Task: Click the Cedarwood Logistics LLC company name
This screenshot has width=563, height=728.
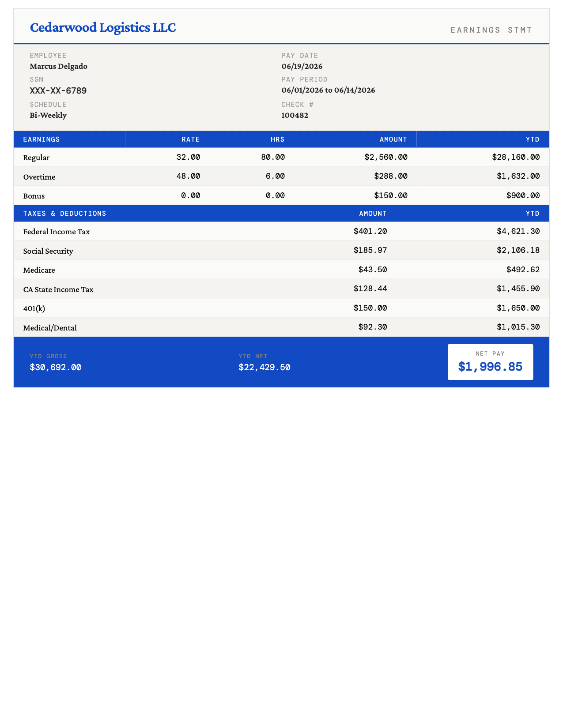Action: point(103,28)
